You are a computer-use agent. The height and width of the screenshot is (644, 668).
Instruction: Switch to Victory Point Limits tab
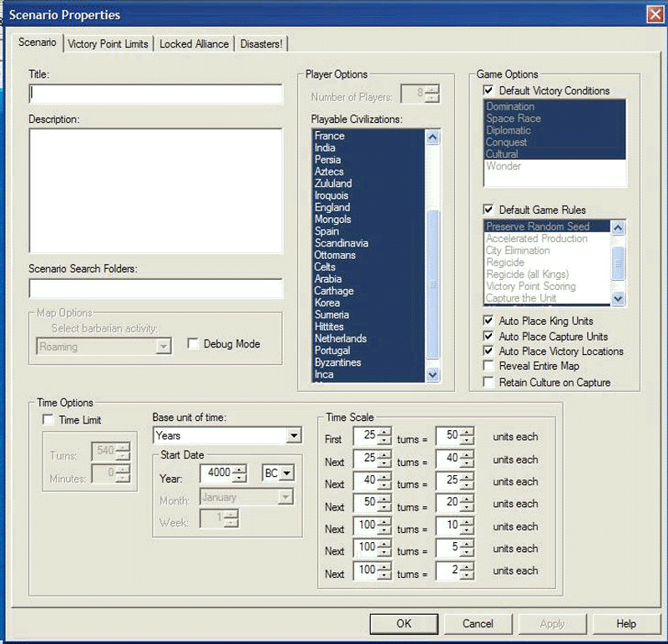click(108, 43)
